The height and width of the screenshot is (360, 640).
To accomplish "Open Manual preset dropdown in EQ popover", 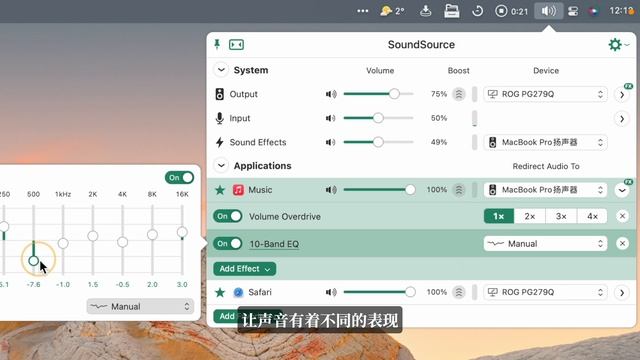I will (x=140, y=307).
